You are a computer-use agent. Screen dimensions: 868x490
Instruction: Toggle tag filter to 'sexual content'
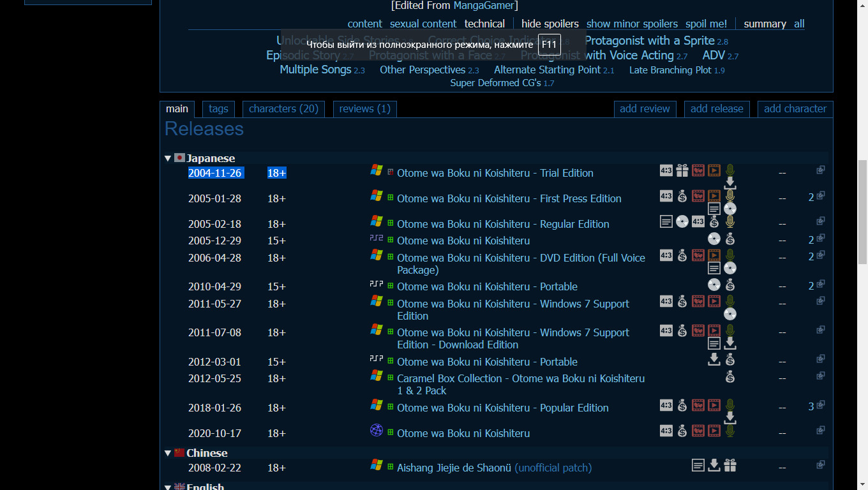423,24
